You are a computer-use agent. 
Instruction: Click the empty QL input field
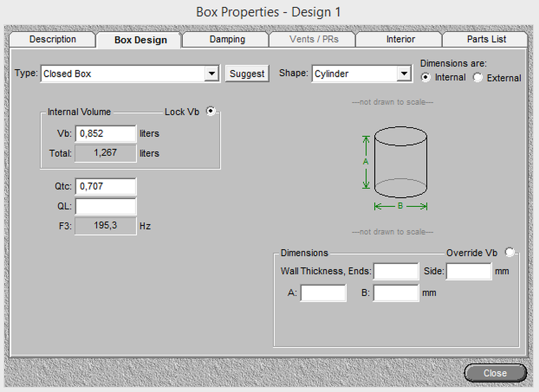click(x=106, y=207)
